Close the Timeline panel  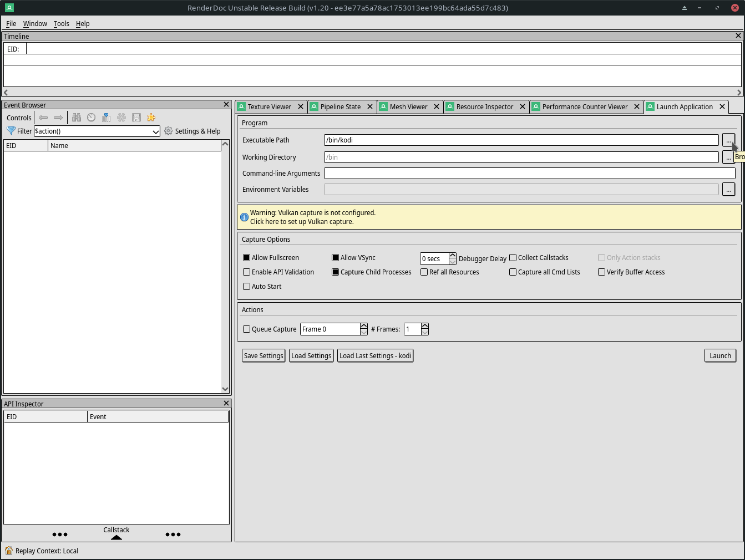tap(738, 35)
